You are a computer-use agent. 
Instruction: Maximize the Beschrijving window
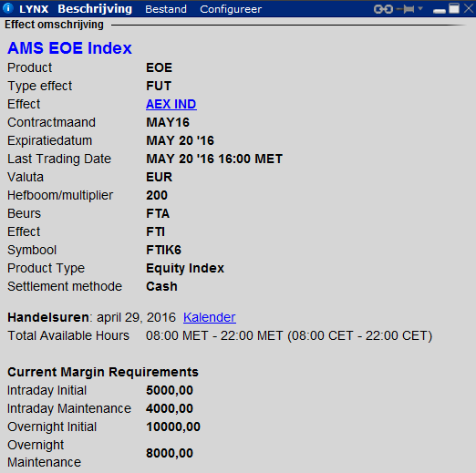pyautogui.click(x=454, y=8)
